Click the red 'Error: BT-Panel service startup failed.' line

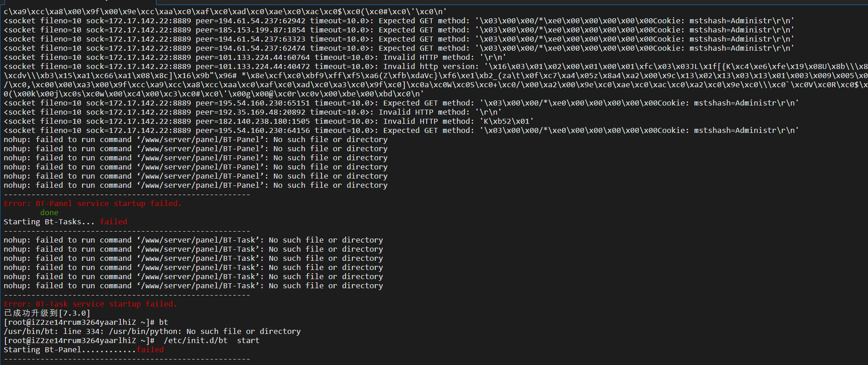click(93, 203)
